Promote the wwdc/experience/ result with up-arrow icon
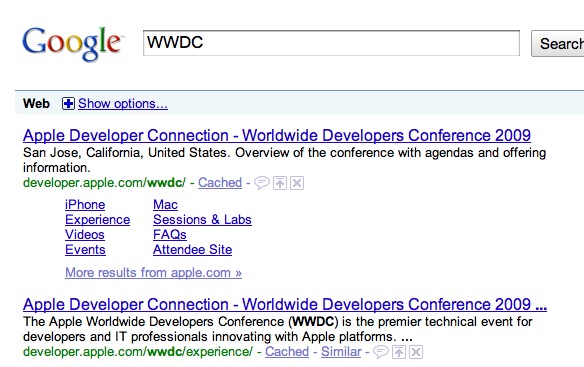The image size is (584, 367). (x=399, y=352)
